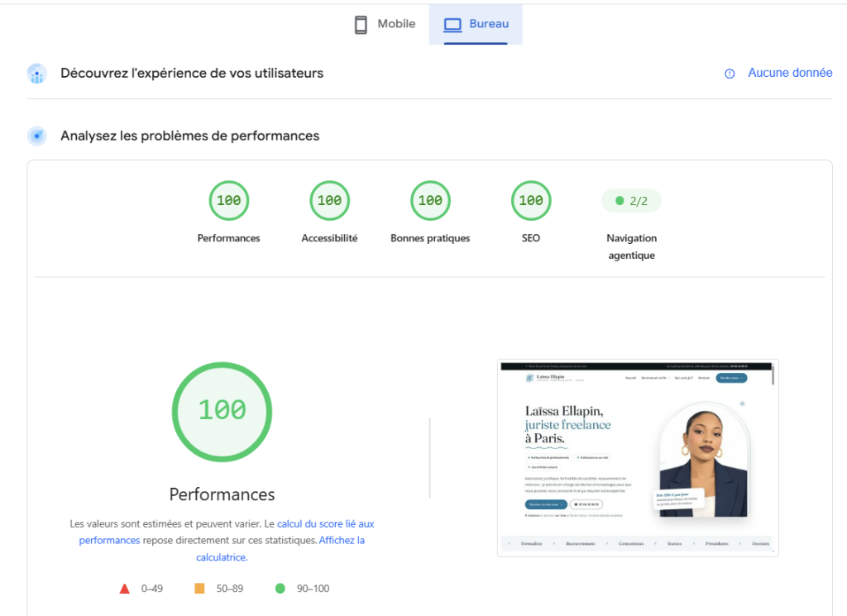This screenshot has height=616, width=847.
Task: Click the 90–100 legend text
Action: click(313, 589)
